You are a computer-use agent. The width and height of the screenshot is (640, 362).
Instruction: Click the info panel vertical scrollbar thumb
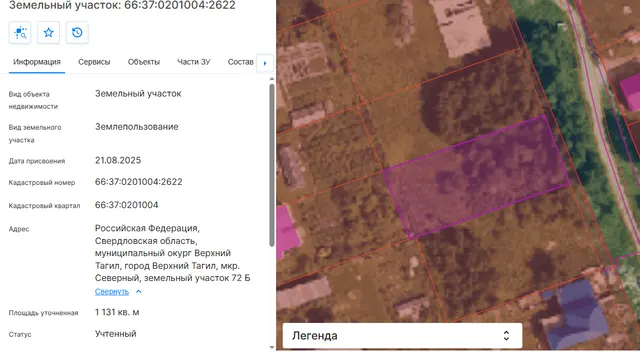(x=272, y=165)
